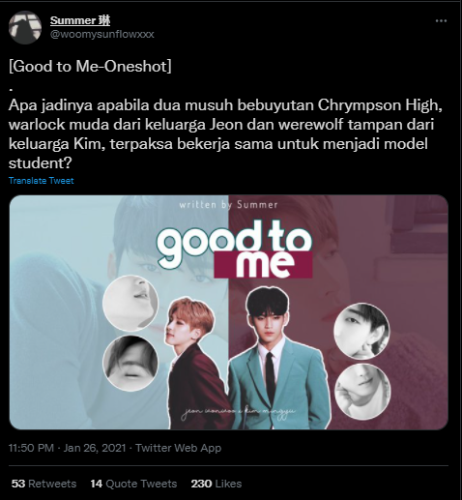Screen dimensions: 462x500
Task: Open the Good to Me cover image
Action: click(x=229, y=312)
